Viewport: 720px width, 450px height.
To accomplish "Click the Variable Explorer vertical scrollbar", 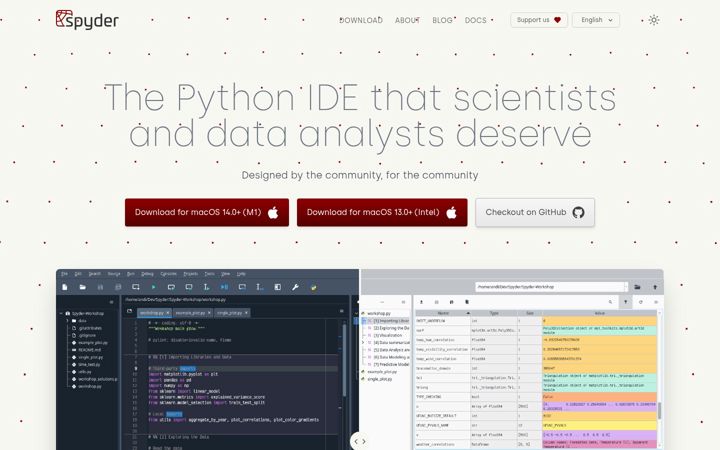I will pos(659,410).
